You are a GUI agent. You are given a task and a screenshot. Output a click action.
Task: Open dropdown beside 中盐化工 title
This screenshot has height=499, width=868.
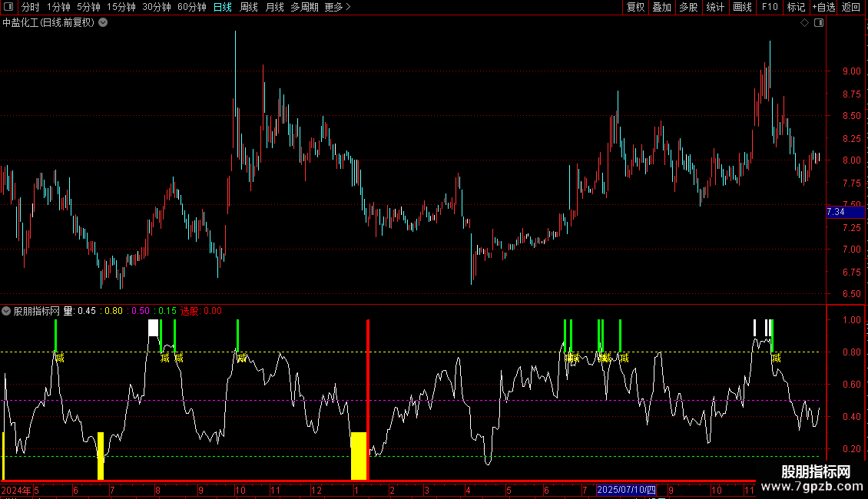coord(103,23)
